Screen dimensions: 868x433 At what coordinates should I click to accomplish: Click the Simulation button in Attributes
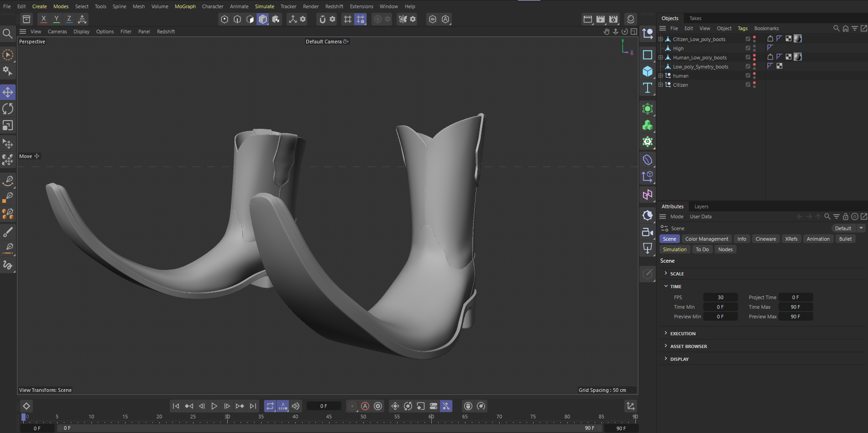[x=675, y=249]
